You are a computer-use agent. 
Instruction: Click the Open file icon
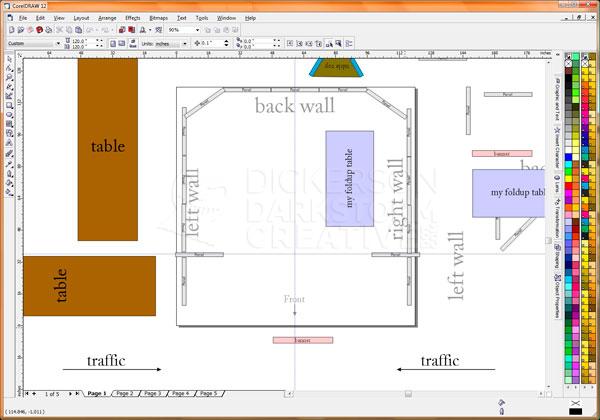coord(21,30)
